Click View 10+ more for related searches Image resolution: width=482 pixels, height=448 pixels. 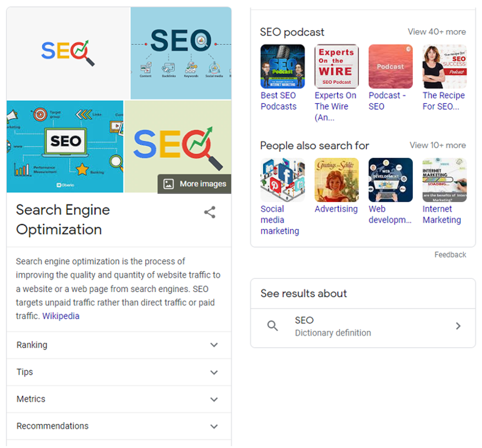point(438,145)
